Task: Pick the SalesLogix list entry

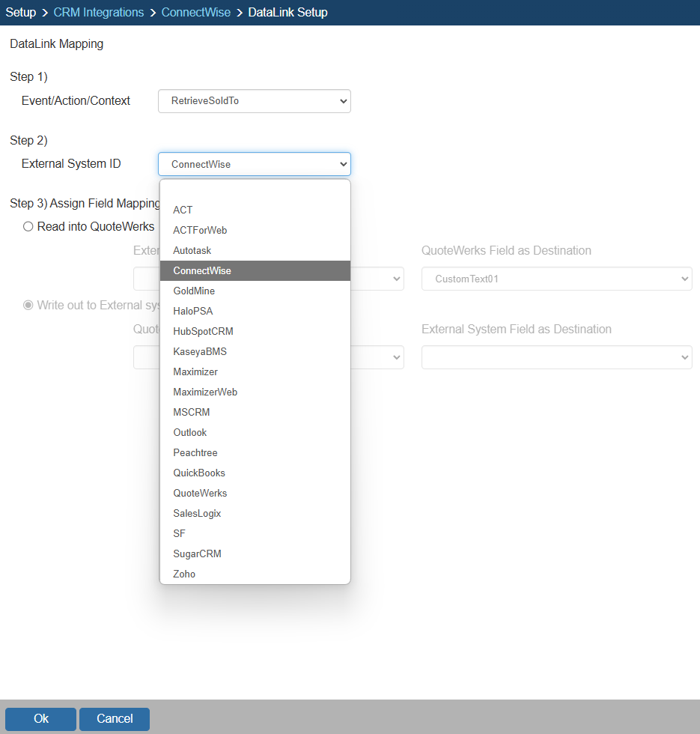Action: 197,514
